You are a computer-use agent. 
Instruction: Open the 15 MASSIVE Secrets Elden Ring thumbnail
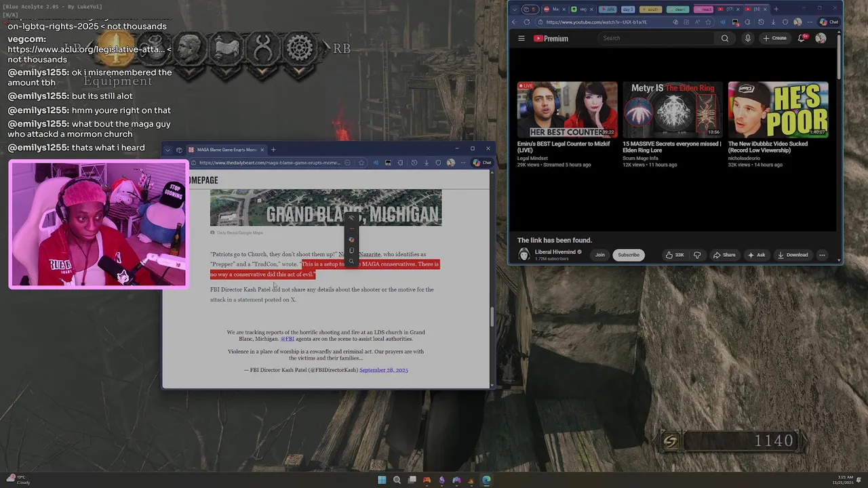click(x=673, y=110)
